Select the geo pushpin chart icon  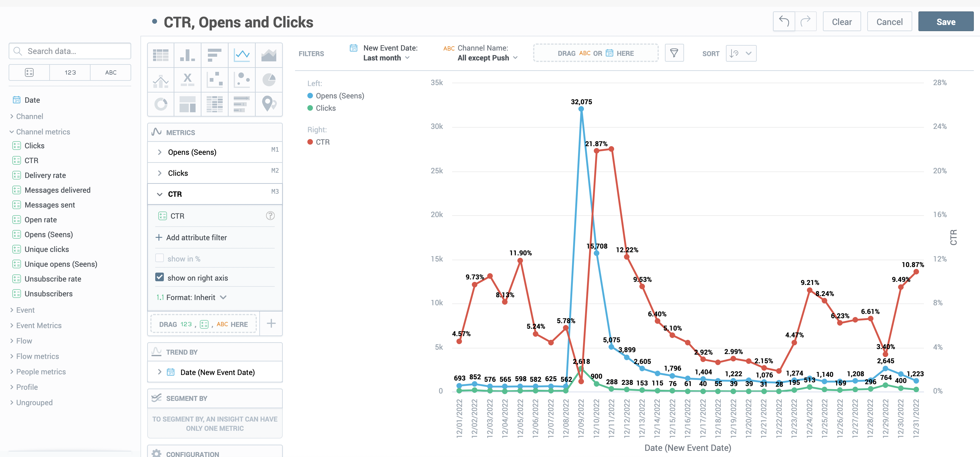pyautogui.click(x=269, y=104)
